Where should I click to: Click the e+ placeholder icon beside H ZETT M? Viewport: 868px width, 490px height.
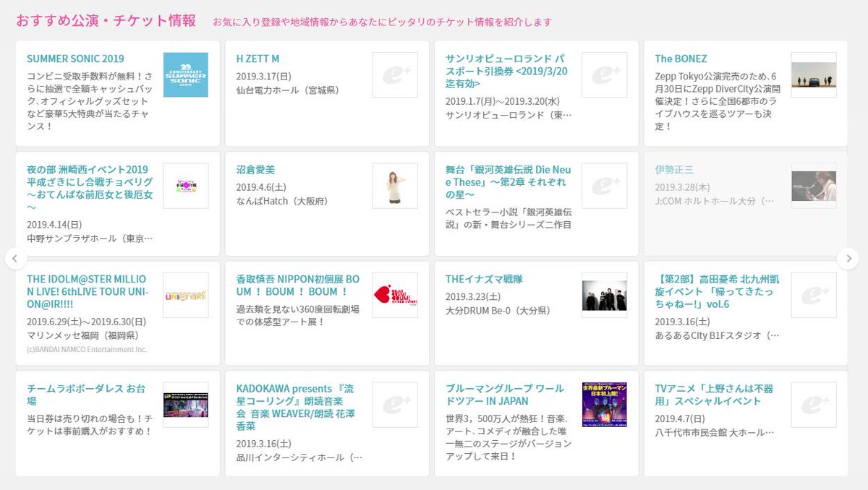(395, 74)
